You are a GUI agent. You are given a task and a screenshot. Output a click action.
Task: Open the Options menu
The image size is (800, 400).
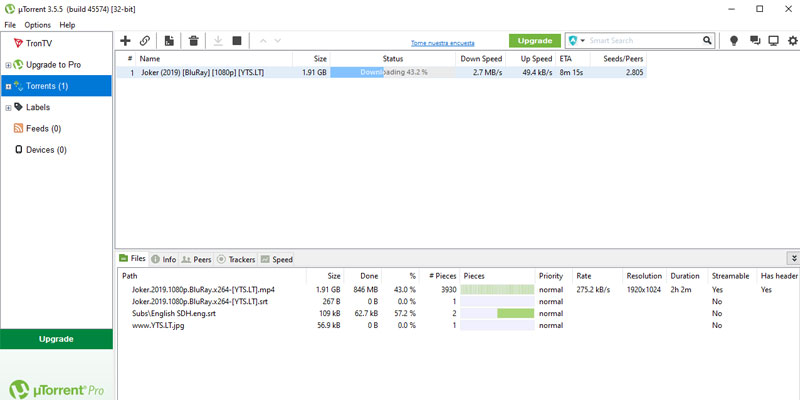[x=38, y=24]
